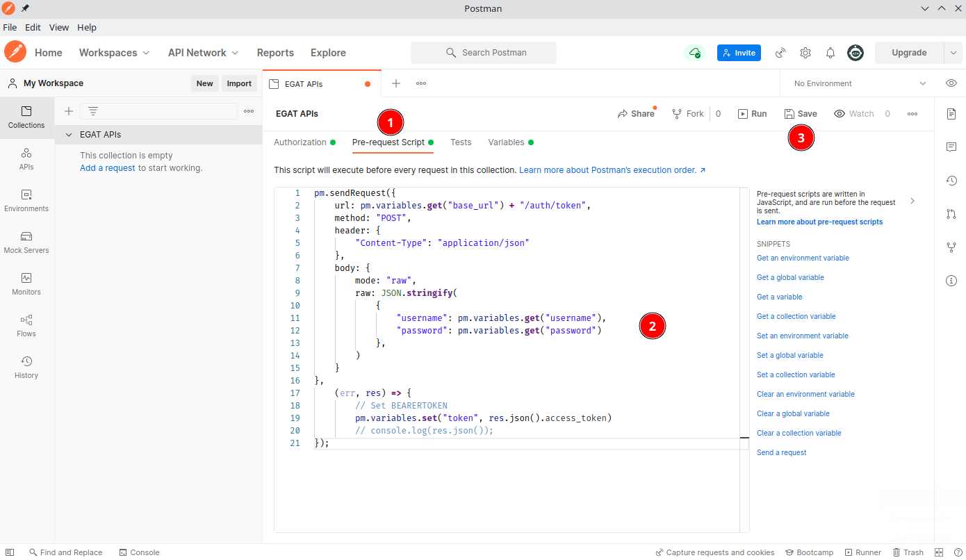Go to Home
Viewport: 966px width, 560px height.
tap(49, 53)
